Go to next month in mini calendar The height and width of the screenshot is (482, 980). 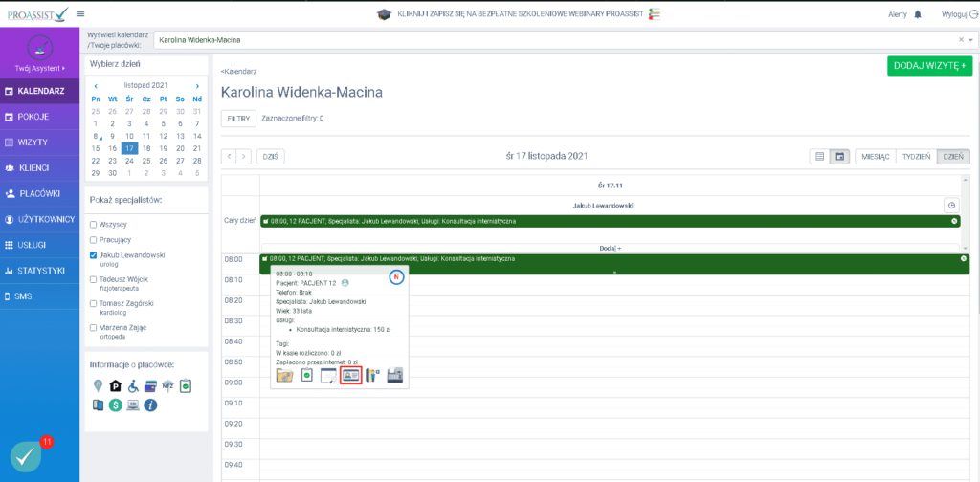click(x=197, y=86)
